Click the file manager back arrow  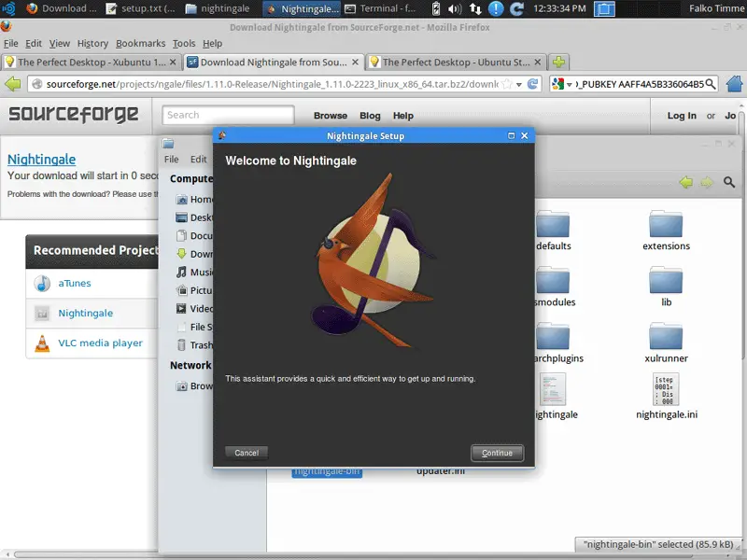686,182
